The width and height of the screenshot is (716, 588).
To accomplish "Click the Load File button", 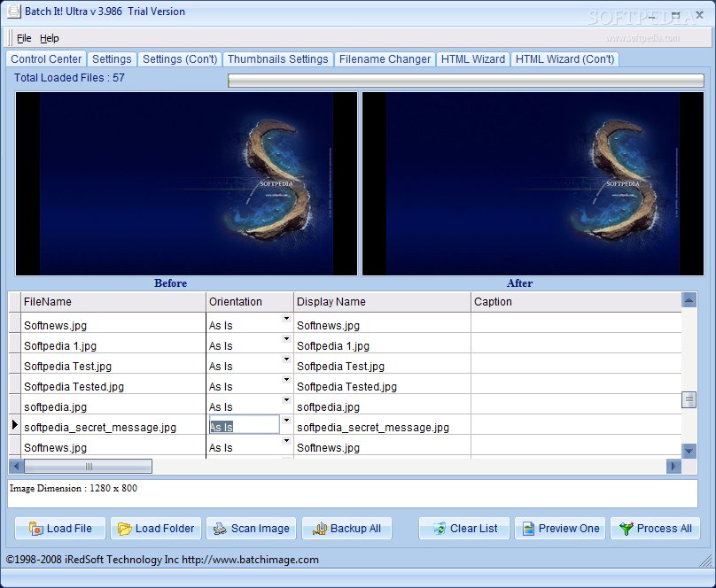I will 60,529.
